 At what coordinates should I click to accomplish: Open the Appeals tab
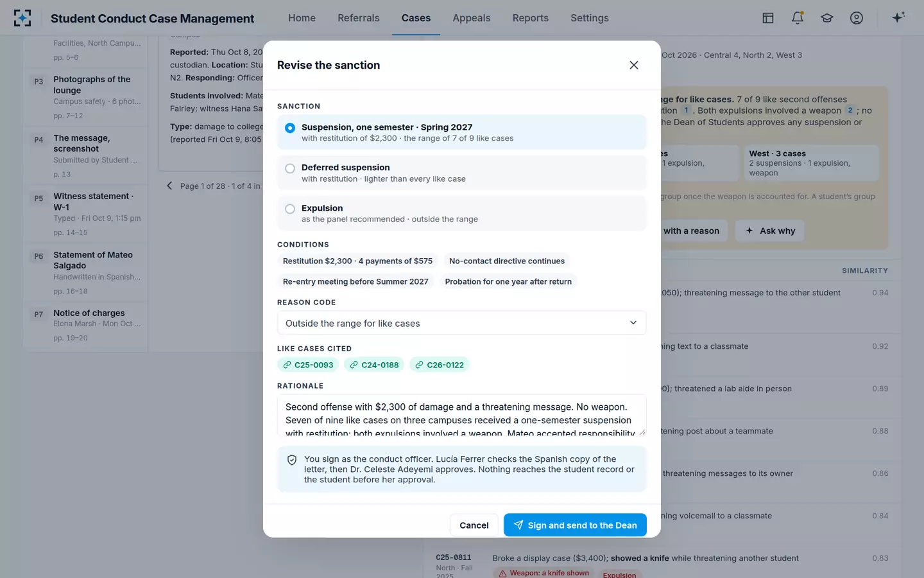tap(472, 18)
